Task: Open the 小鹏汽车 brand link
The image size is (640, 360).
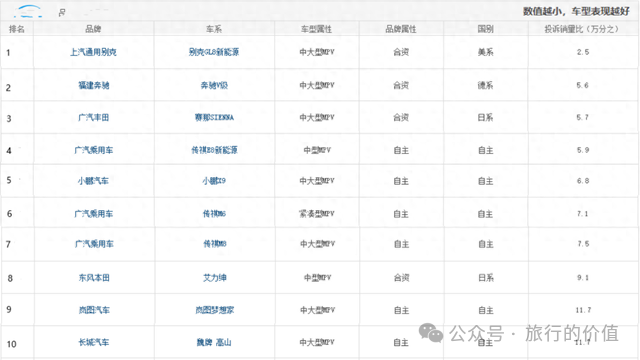Action: tap(93, 180)
